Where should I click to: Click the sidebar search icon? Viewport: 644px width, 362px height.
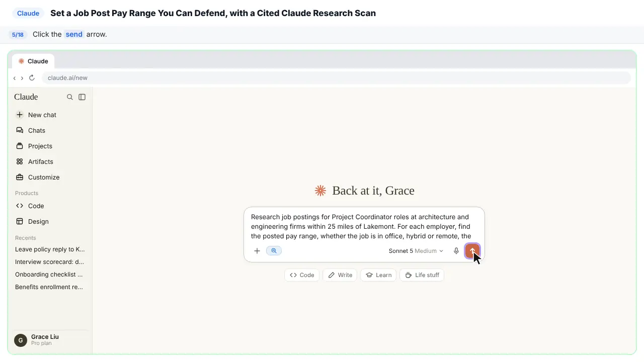point(70,97)
